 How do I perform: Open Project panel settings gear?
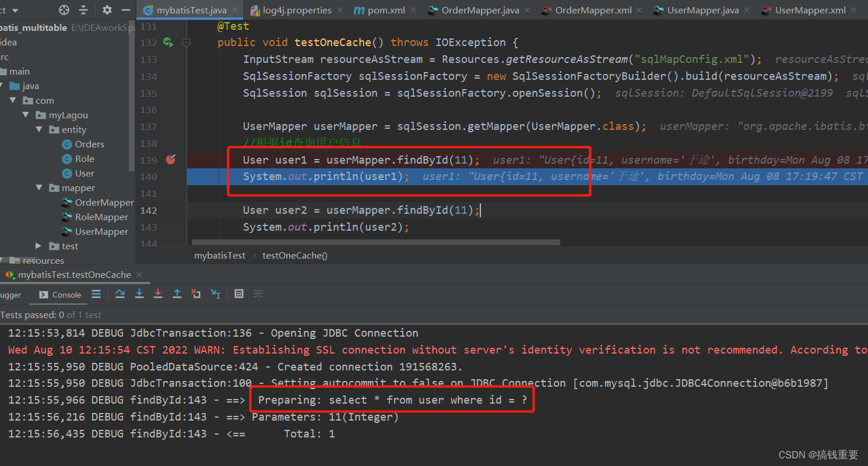107,10
